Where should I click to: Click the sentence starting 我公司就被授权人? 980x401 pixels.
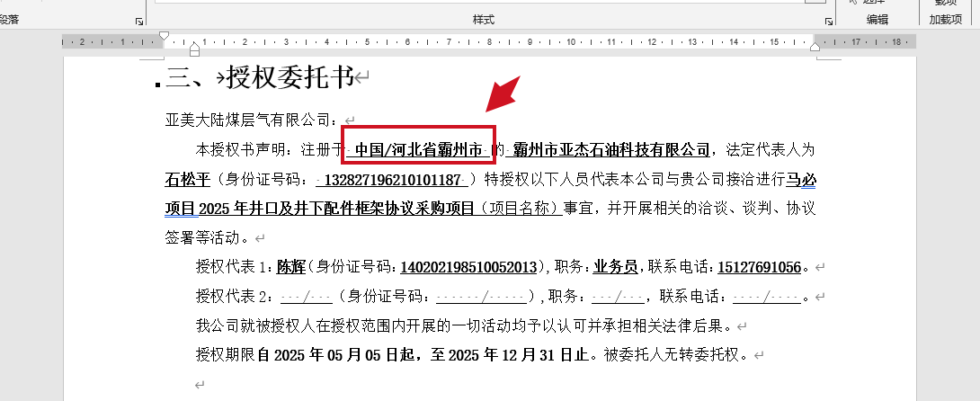(464, 326)
